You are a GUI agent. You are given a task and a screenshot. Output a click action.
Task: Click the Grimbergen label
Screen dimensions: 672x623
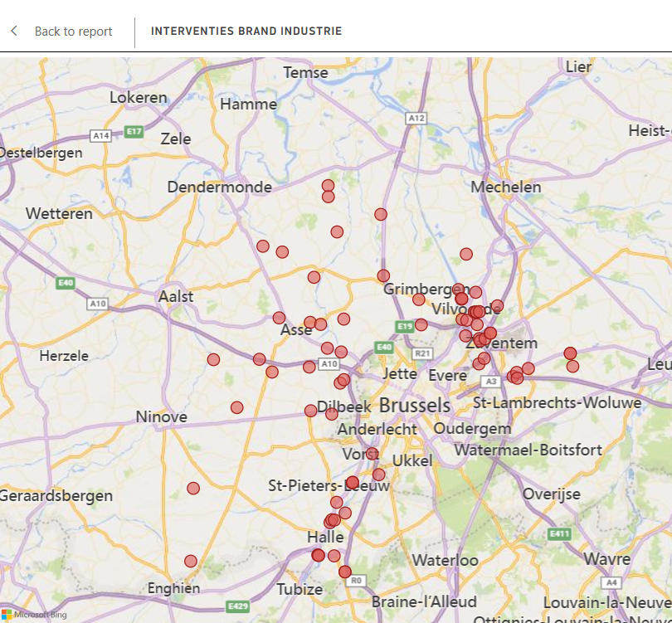tap(426, 290)
